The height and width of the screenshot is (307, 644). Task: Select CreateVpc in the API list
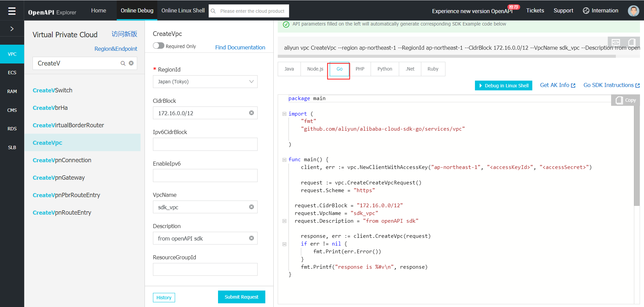click(83, 143)
